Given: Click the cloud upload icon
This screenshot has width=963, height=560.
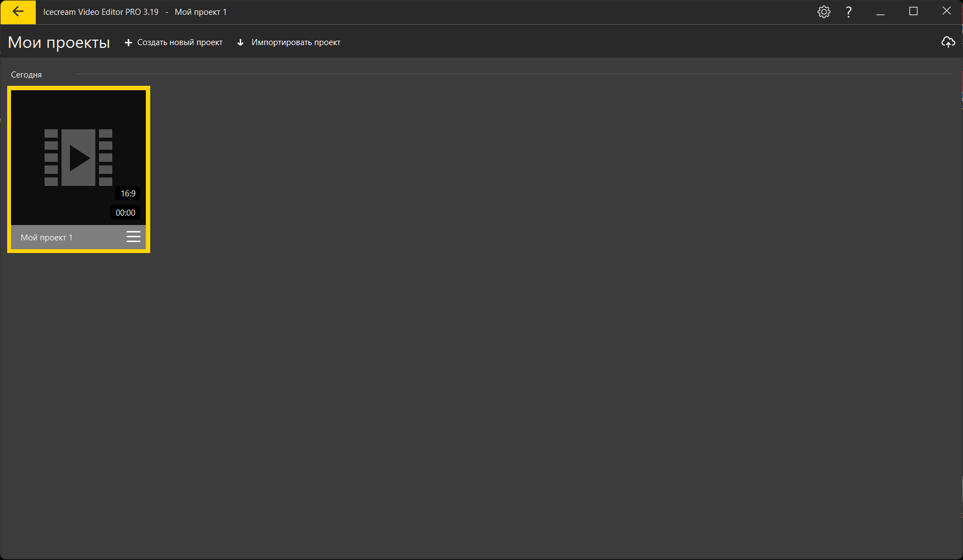Looking at the screenshot, I should tap(948, 42).
